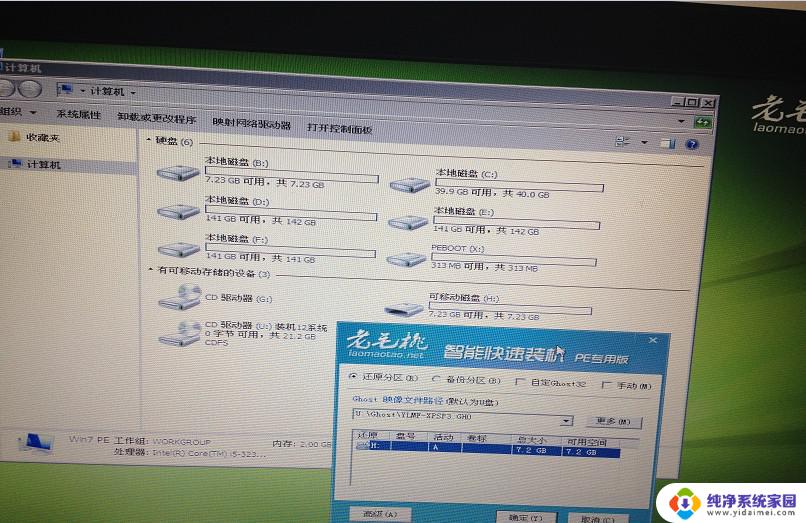
Task: Open CD drive U: 装机12系统 icon
Action: (x=179, y=333)
